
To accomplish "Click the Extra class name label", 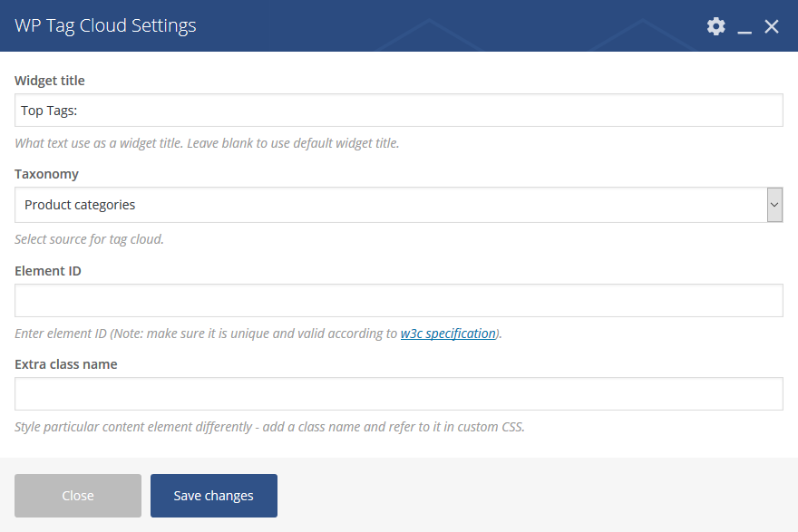I will click(66, 364).
